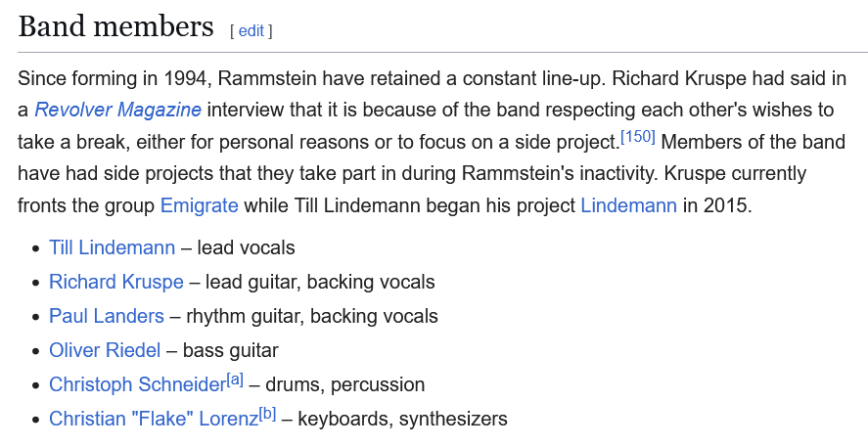This screenshot has height=447, width=868.
Task: Open Till Lindemann's page from the list
Action: point(112,247)
